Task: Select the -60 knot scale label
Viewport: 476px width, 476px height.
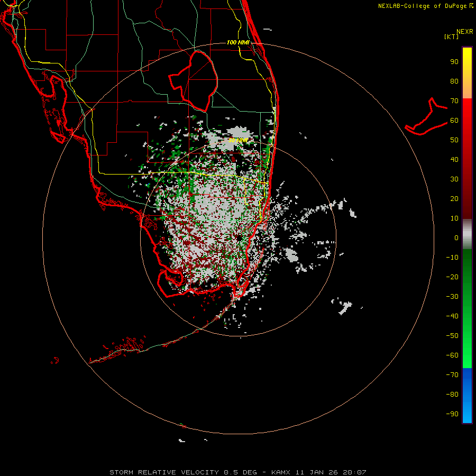Action: click(452, 355)
